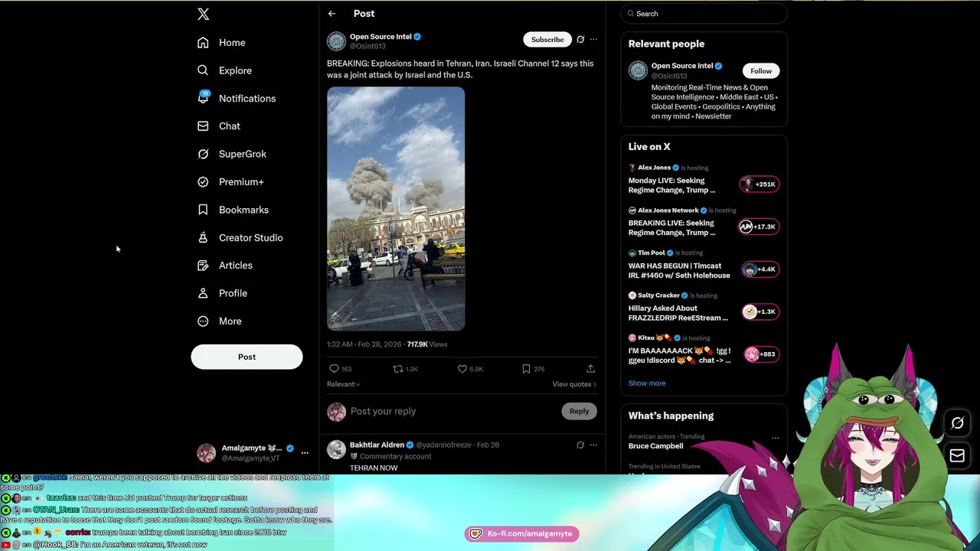Open Open Source Intel profile avatar
This screenshot has width=980, height=551.
pos(336,41)
